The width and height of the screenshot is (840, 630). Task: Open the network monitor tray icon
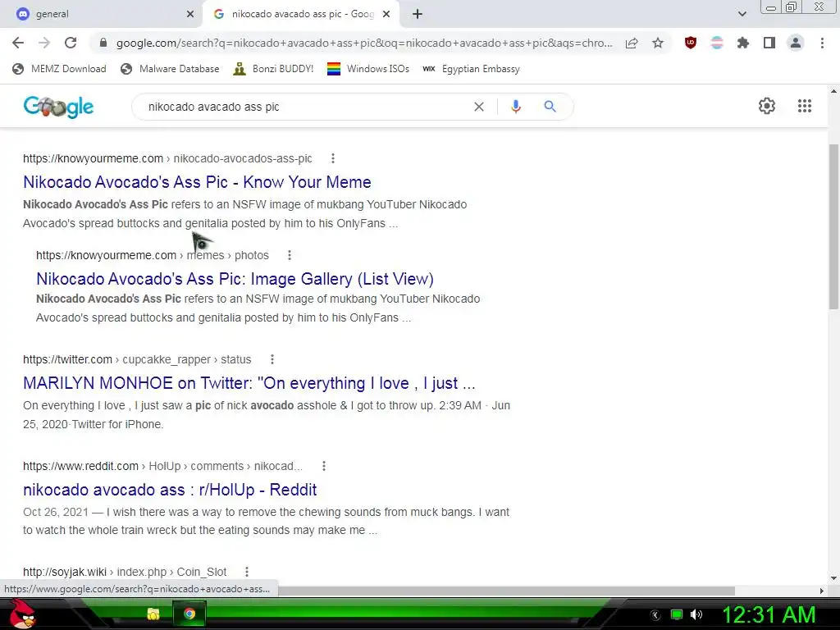(x=677, y=614)
